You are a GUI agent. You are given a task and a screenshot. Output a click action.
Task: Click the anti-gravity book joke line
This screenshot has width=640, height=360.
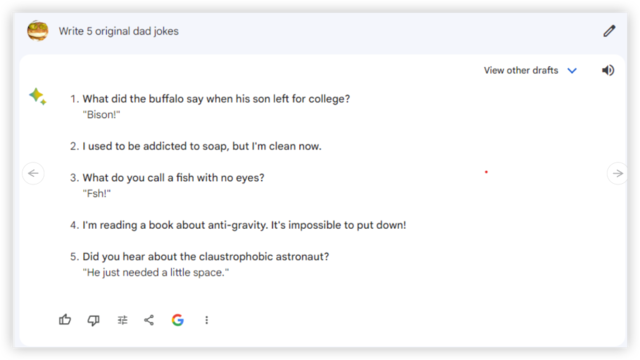tap(244, 225)
